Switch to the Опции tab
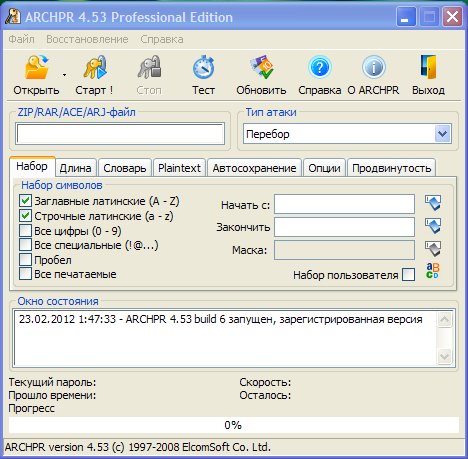The width and height of the screenshot is (468, 459). (324, 168)
